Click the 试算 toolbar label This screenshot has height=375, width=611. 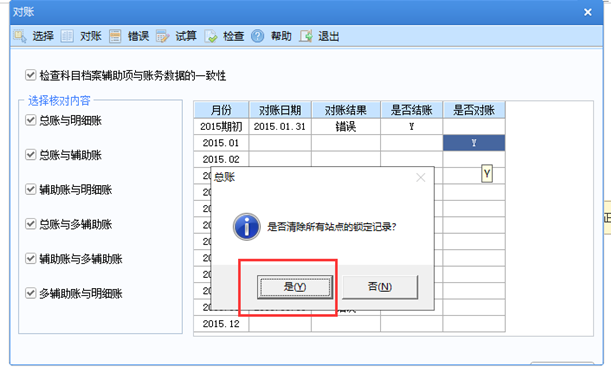tap(186, 36)
